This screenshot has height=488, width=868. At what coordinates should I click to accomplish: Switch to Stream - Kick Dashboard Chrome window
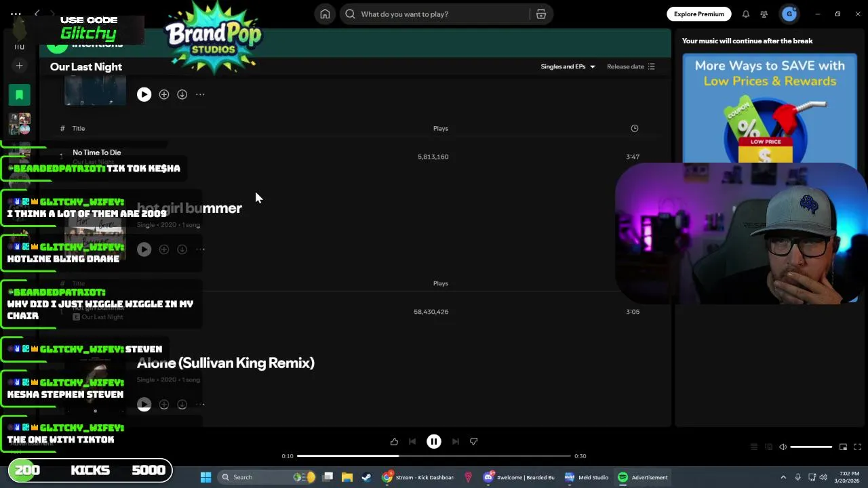[x=418, y=477]
